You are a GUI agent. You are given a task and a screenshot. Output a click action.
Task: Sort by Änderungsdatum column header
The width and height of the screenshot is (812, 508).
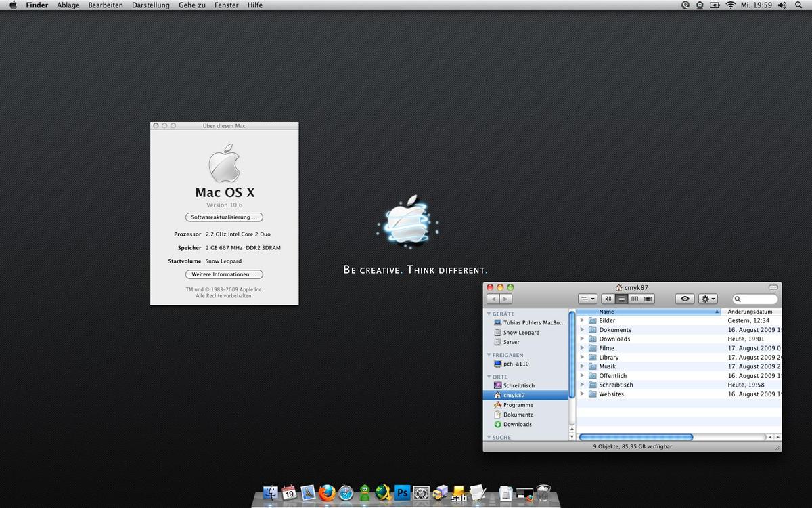pos(752,312)
